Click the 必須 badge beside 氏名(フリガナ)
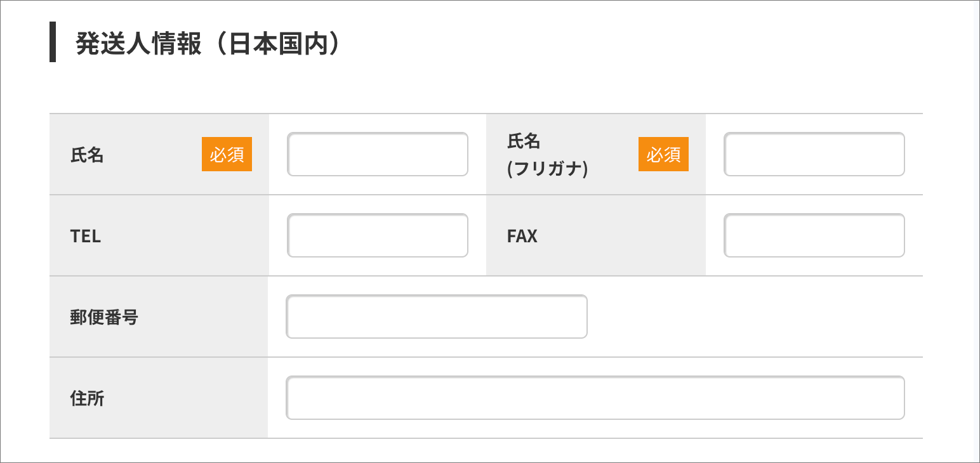This screenshot has width=980, height=463. (663, 154)
